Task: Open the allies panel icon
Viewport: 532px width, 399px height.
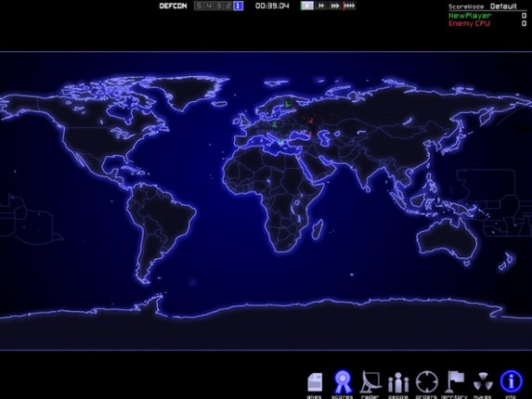Action: 315,382
